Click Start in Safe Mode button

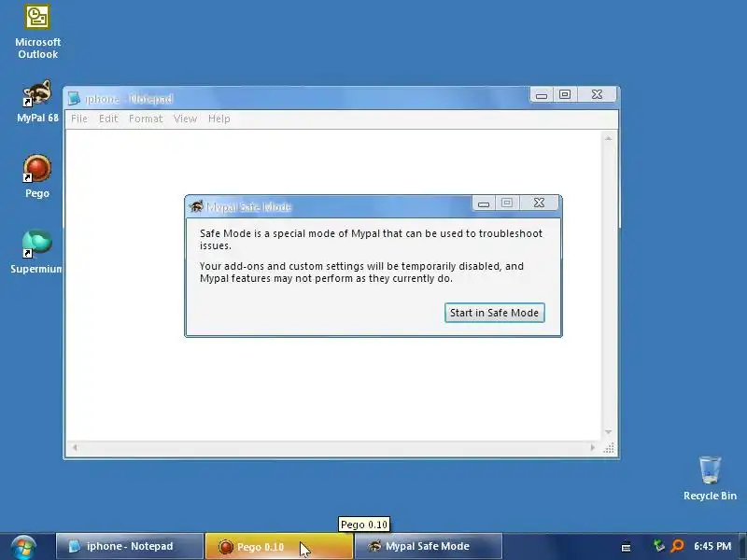click(495, 313)
